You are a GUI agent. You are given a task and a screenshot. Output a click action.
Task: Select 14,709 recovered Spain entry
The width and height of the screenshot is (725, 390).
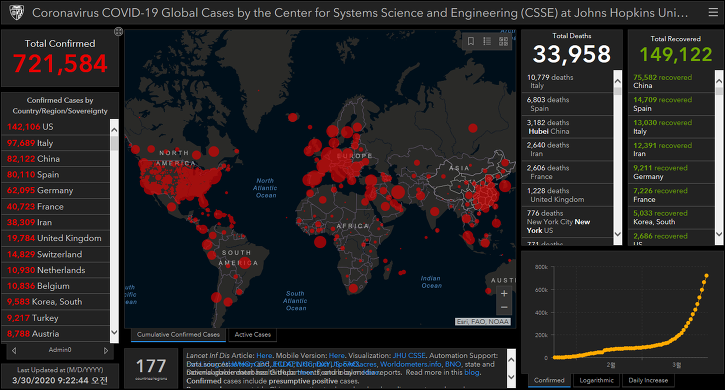click(671, 104)
